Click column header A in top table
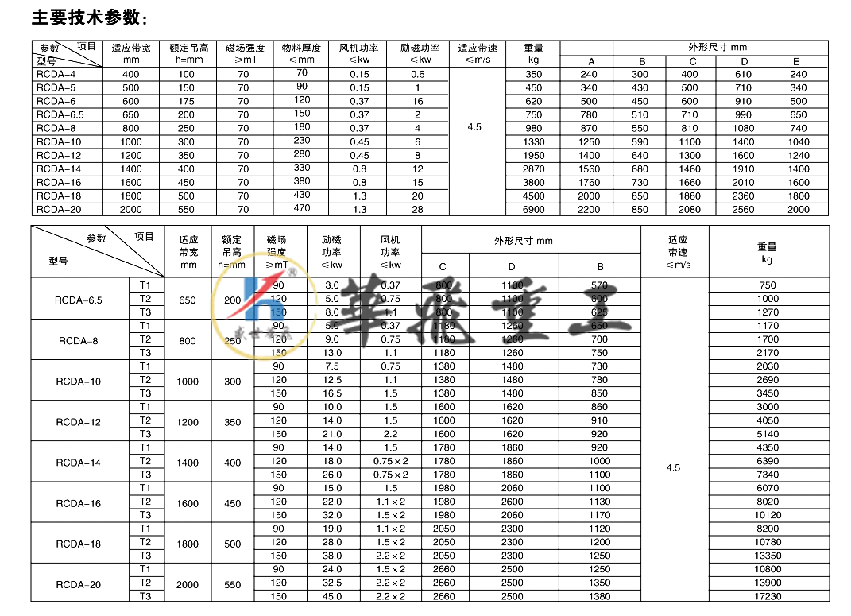 click(590, 61)
